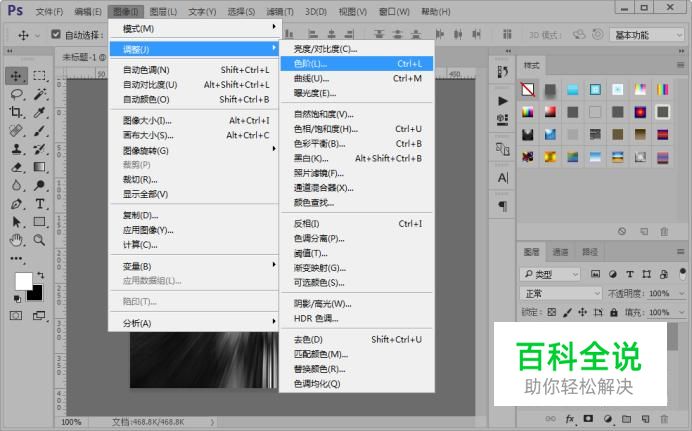The width and height of the screenshot is (692, 431).
Task: Switch to the 通道 tab
Action: (560, 252)
